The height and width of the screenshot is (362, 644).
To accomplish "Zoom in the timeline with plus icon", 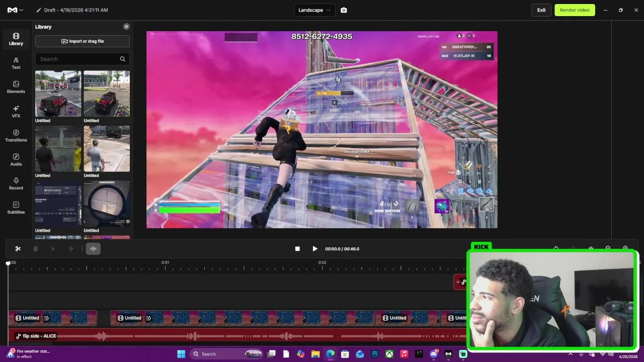I will [625, 248].
